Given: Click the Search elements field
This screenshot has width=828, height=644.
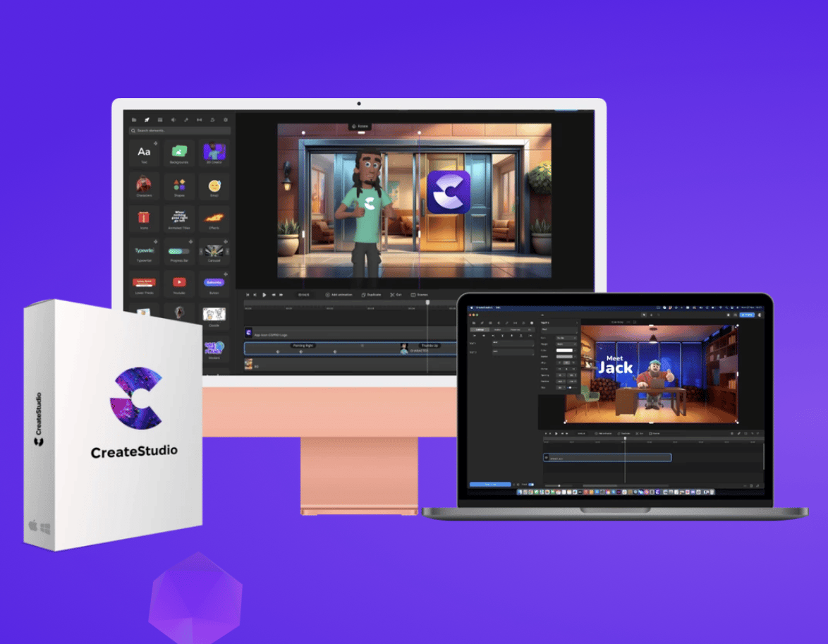Looking at the screenshot, I should [180, 130].
